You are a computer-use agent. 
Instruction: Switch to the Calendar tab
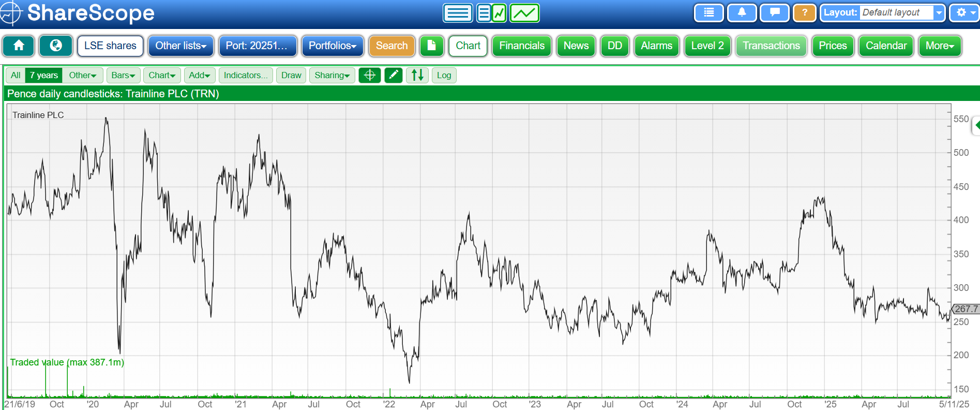[886, 46]
